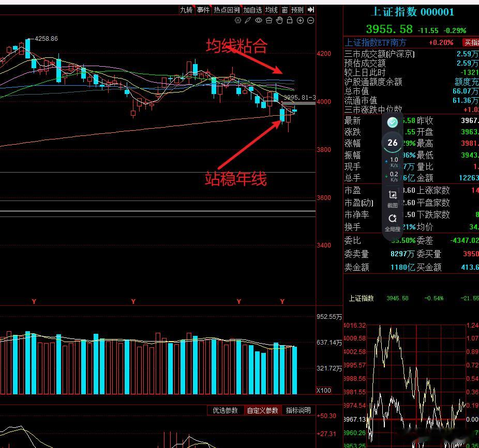Toggle the 均线 moving average option
The width and height of the screenshot is (479, 448).
tap(271, 10)
